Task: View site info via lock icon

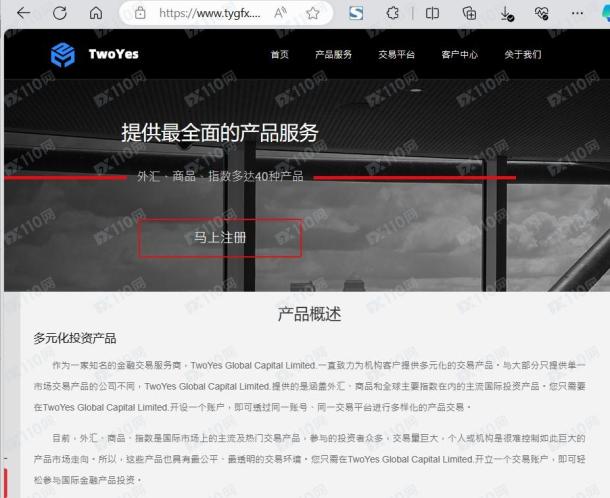Action: click(140, 14)
